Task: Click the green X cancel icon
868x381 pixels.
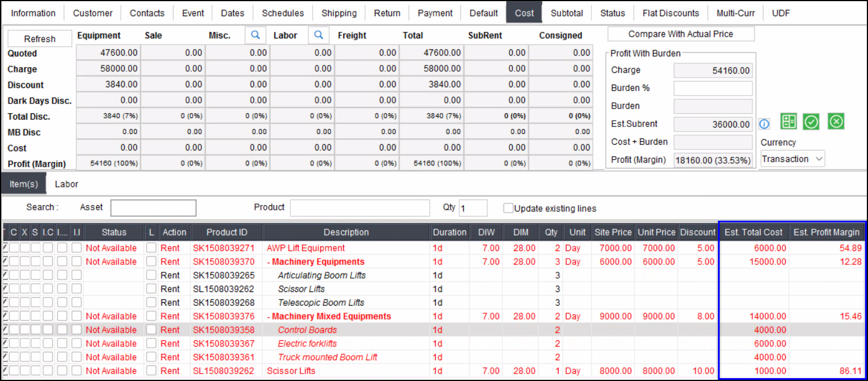Action: [x=836, y=122]
